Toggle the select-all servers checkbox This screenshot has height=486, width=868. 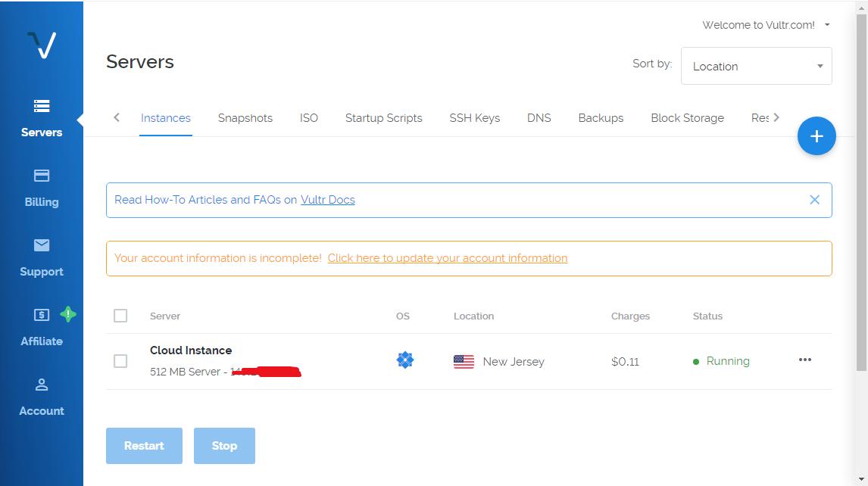coord(120,316)
